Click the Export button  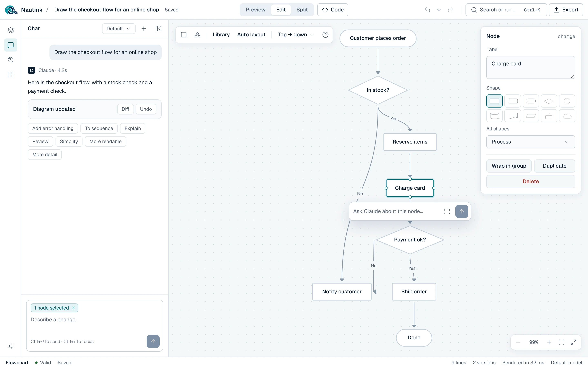tap(566, 10)
